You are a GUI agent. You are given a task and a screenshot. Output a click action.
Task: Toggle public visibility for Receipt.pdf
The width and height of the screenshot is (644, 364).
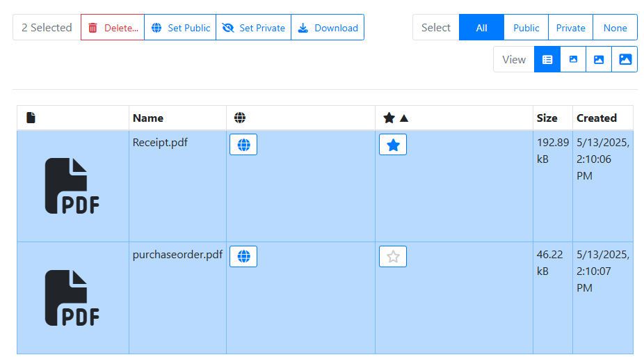pyautogui.click(x=243, y=145)
